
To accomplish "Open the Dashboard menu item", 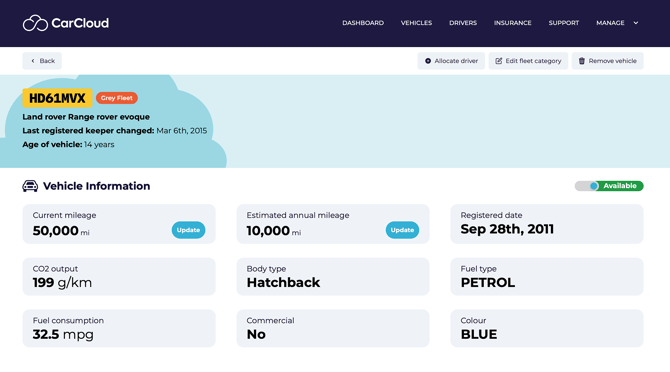I will [363, 23].
